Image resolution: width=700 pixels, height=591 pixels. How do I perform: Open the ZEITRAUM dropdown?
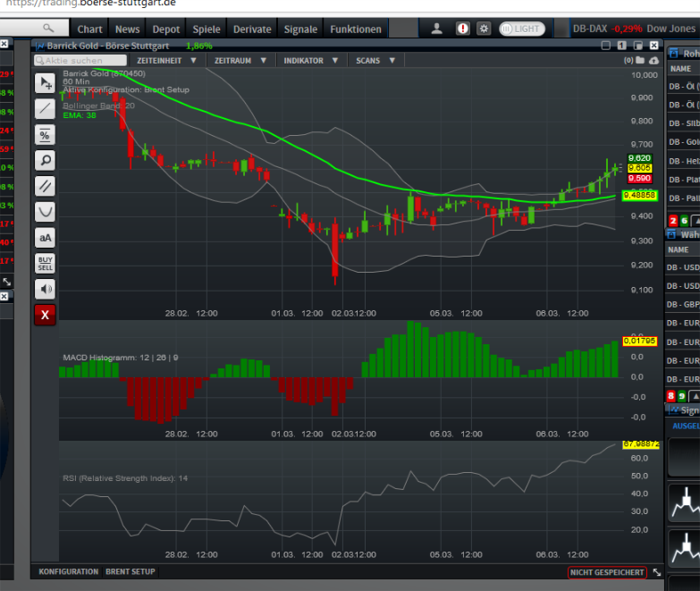(x=240, y=60)
